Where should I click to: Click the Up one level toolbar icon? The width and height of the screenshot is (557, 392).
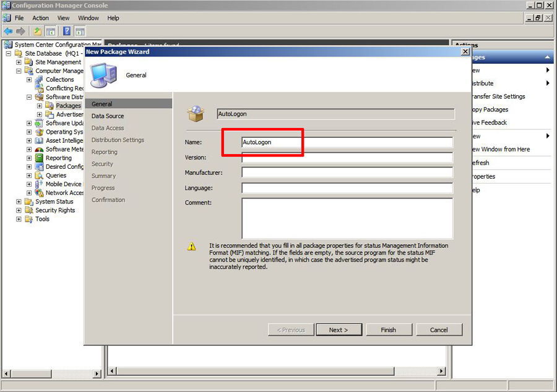(37, 32)
